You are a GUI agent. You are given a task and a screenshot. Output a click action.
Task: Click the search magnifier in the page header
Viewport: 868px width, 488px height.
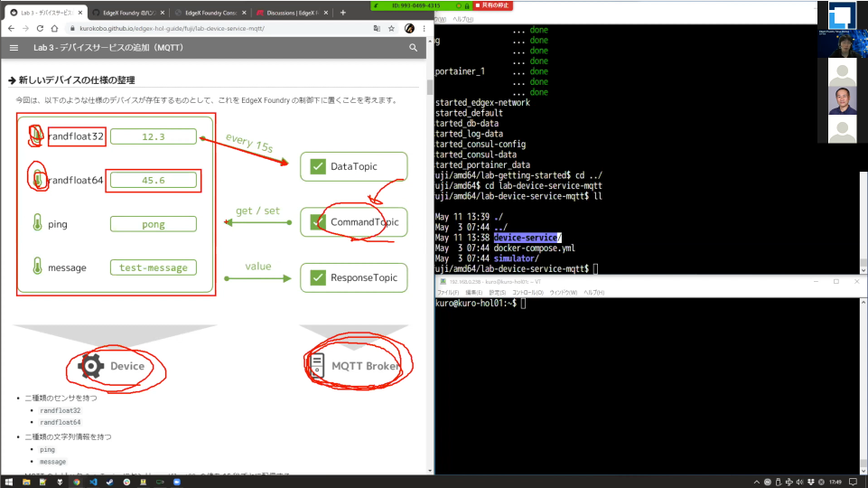point(413,48)
